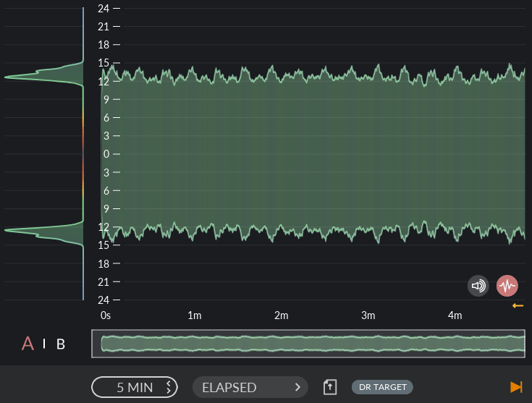Switch to the B comparison slot
The image size is (532, 403).
tap(61, 344)
